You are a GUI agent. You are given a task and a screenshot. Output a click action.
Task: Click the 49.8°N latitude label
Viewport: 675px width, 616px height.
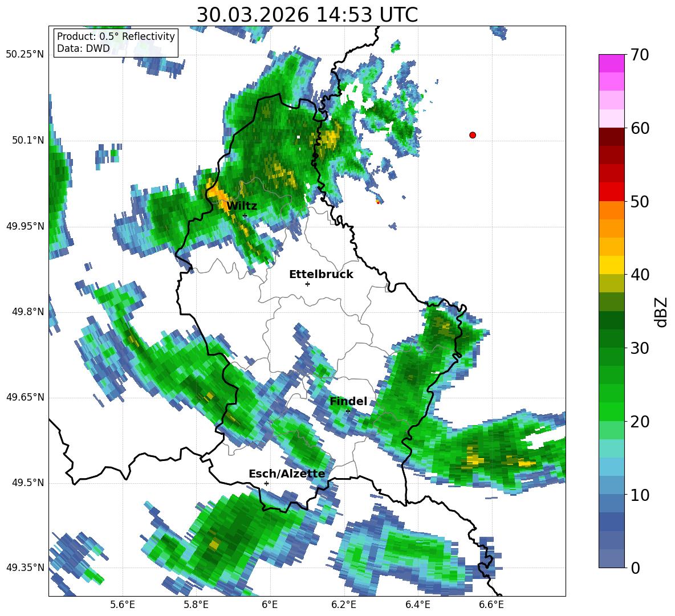[27, 312]
